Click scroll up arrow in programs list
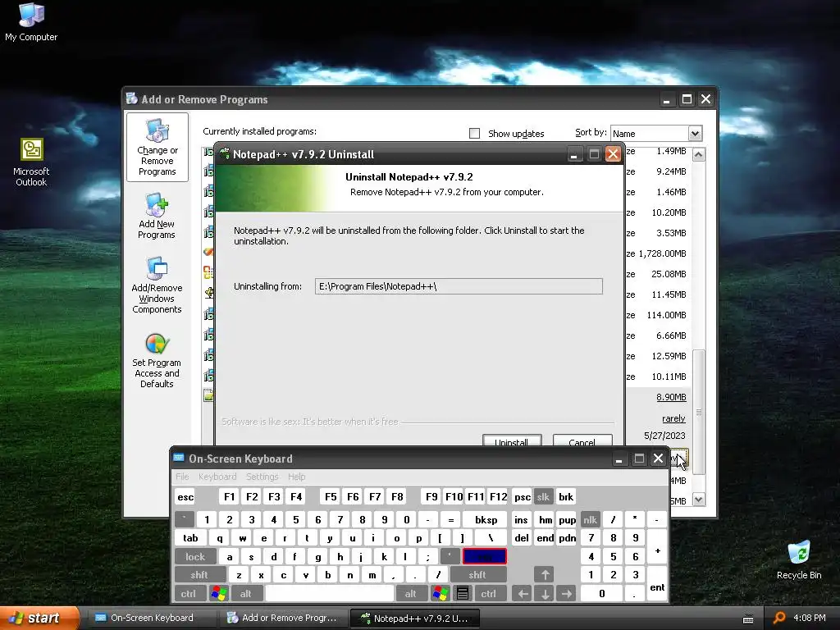Image resolution: width=840 pixels, height=630 pixels. click(699, 155)
